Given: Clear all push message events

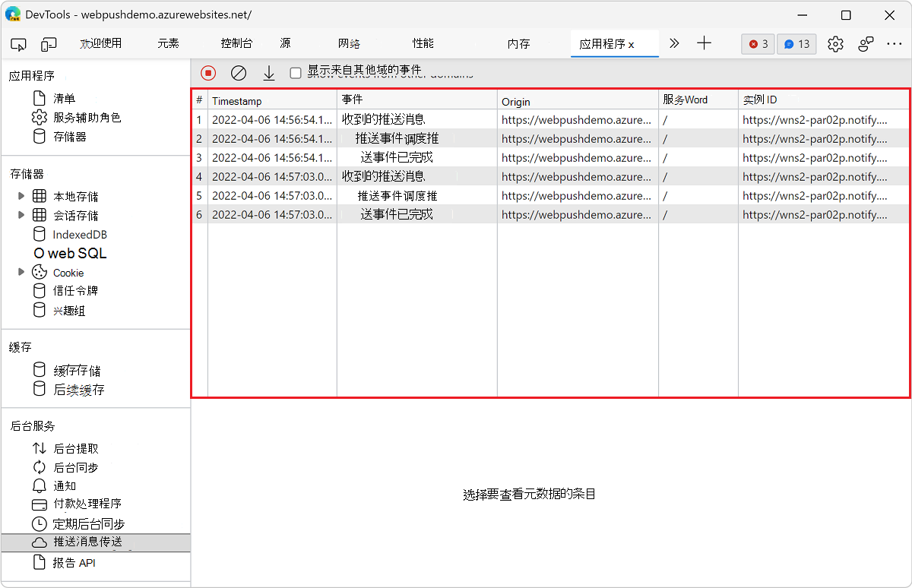Looking at the screenshot, I should coord(239,73).
